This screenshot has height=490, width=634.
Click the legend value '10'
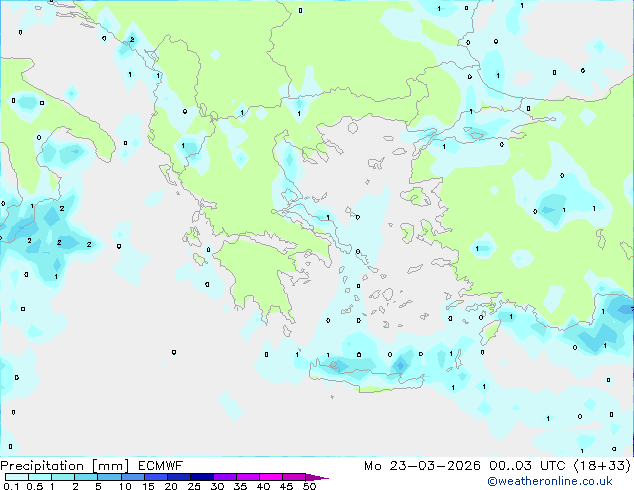click(x=125, y=486)
